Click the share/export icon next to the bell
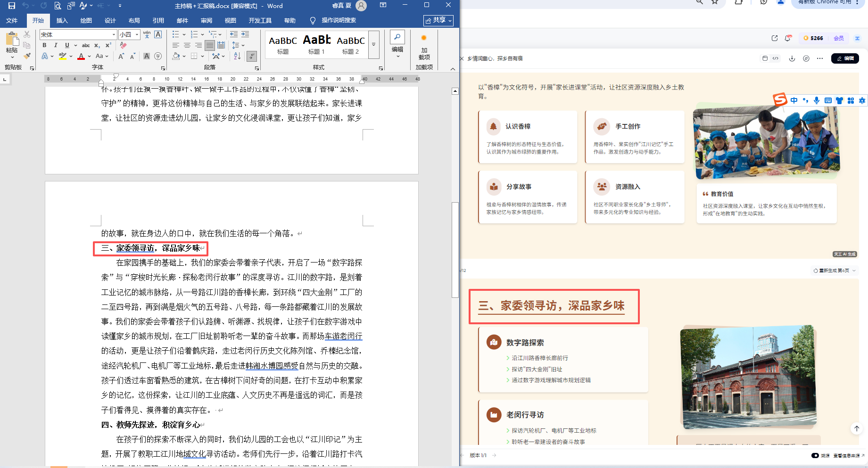Screen dimensions: 868x468 774,38
